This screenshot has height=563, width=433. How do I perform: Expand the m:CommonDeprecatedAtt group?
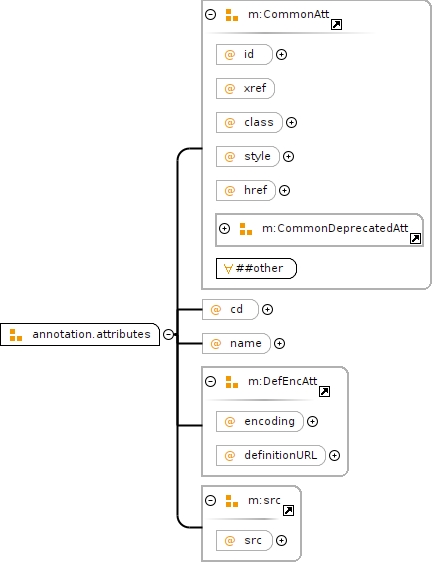point(224,228)
